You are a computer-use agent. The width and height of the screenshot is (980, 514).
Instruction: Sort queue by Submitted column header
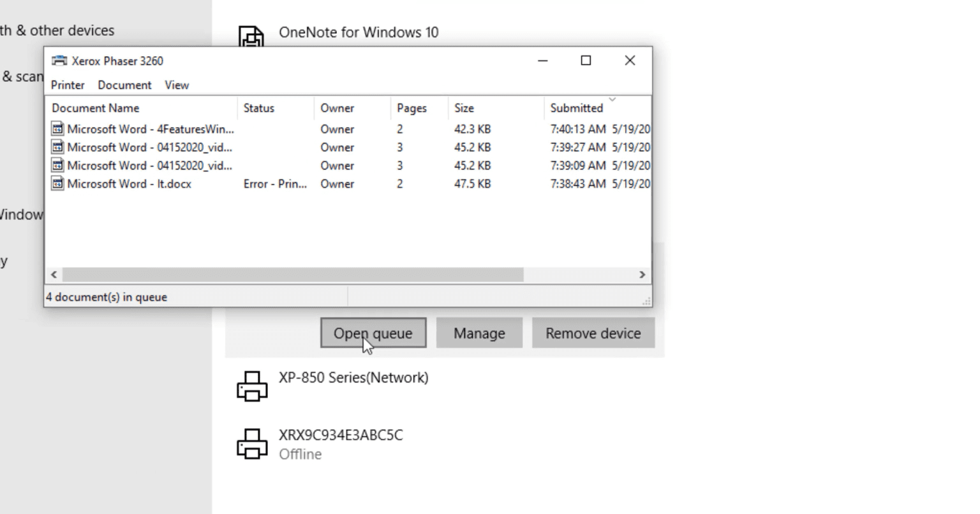[576, 108]
